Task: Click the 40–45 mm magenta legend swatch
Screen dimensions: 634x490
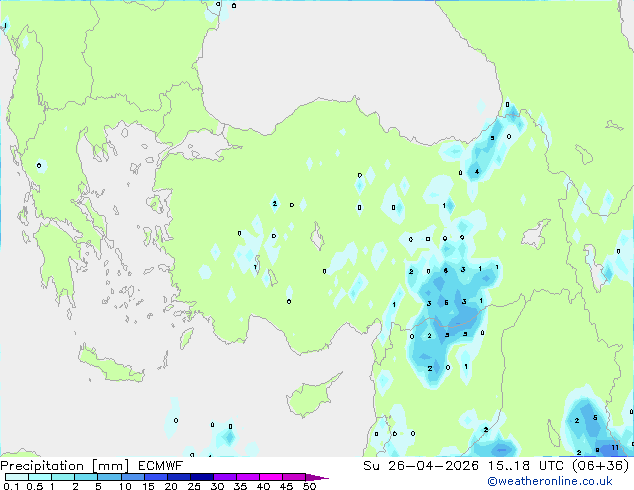Action: coord(271,477)
